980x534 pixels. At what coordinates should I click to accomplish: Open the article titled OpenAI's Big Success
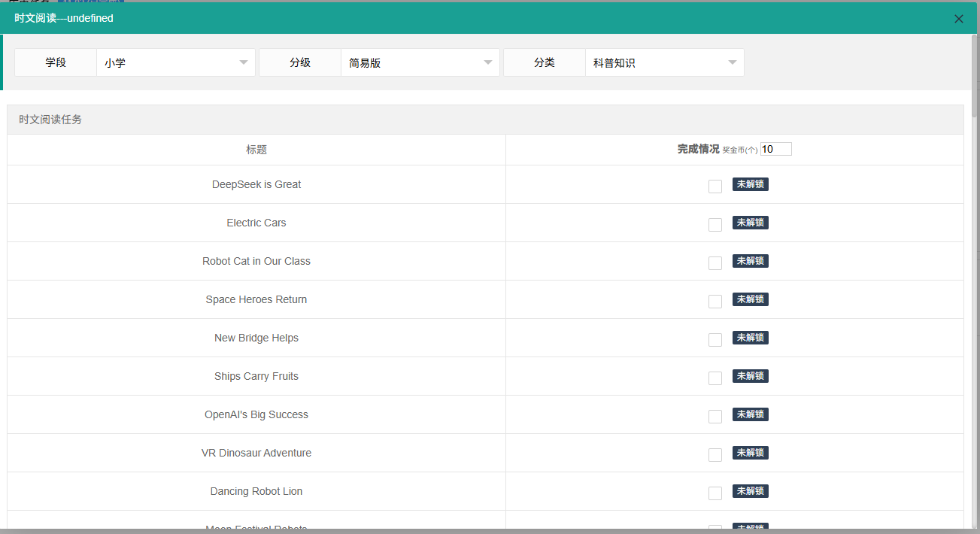pos(256,414)
